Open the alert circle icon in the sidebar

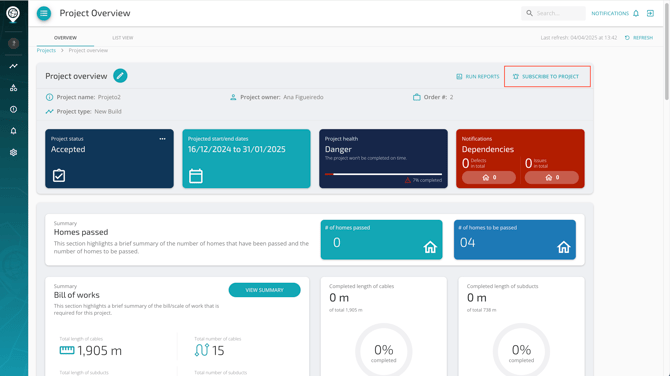pyautogui.click(x=14, y=109)
